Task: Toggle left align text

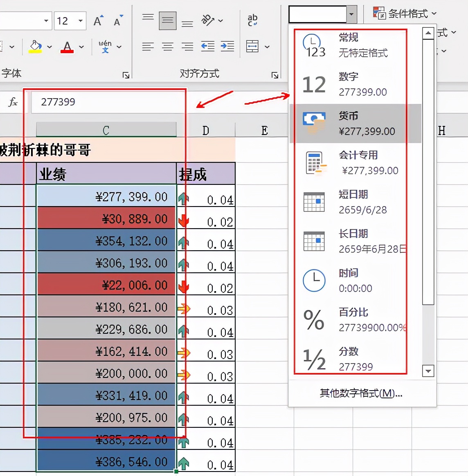Action: [148, 46]
